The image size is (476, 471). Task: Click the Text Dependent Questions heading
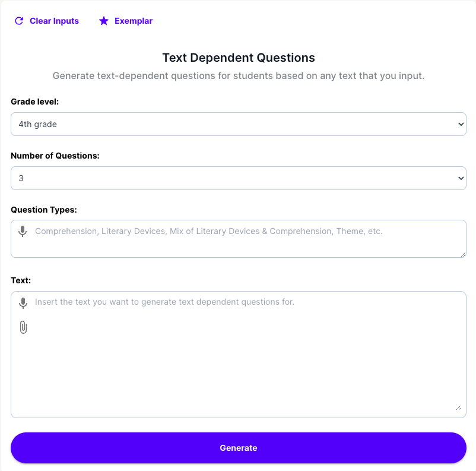(238, 58)
